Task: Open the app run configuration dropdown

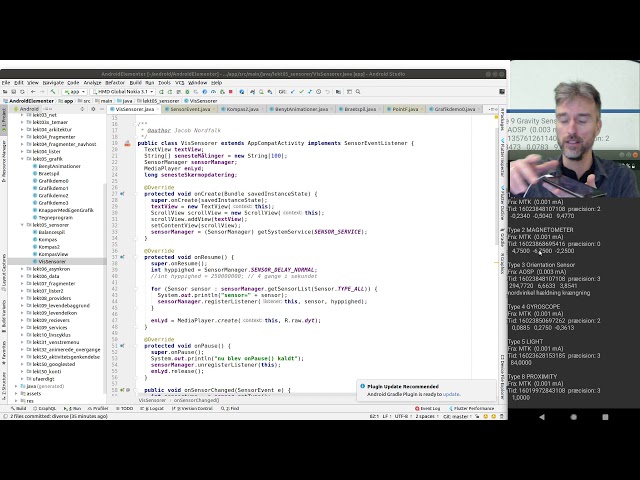Action: 74,92
